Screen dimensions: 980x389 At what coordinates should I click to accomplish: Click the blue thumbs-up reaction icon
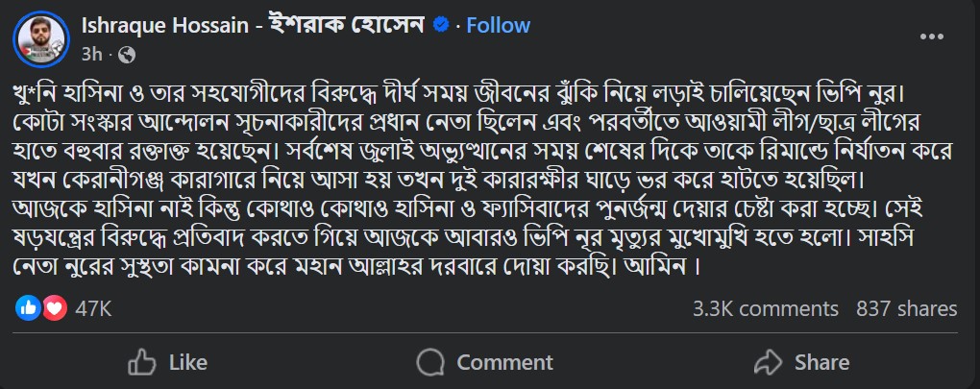point(30,308)
